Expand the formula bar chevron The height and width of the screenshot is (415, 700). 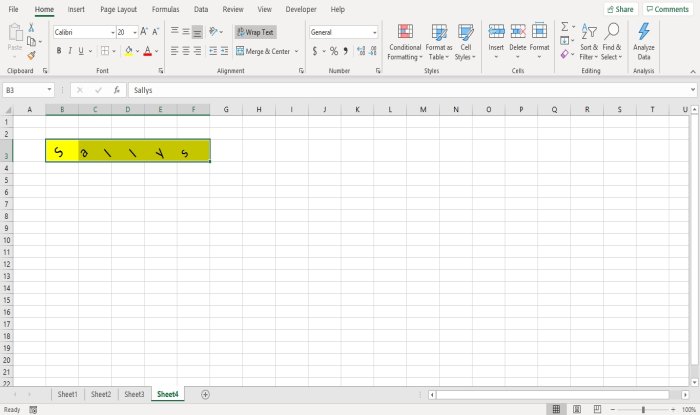click(692, 90)
